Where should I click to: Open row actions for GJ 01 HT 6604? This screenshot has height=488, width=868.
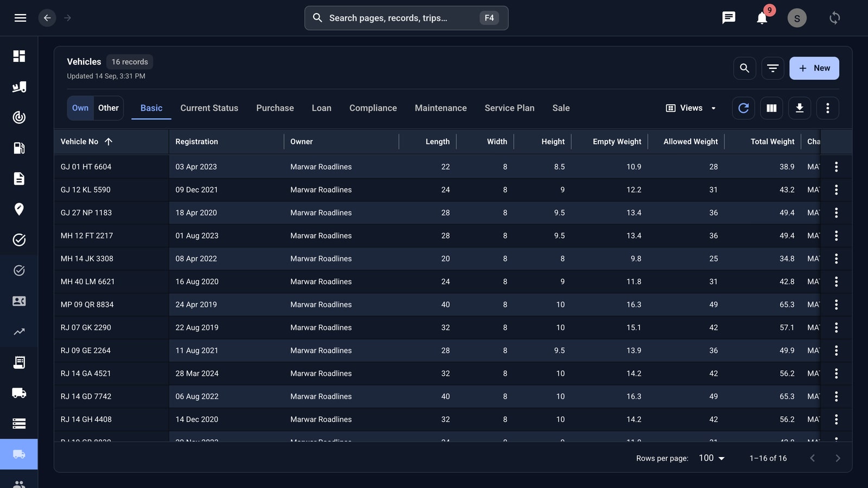[x=836, y=167]
